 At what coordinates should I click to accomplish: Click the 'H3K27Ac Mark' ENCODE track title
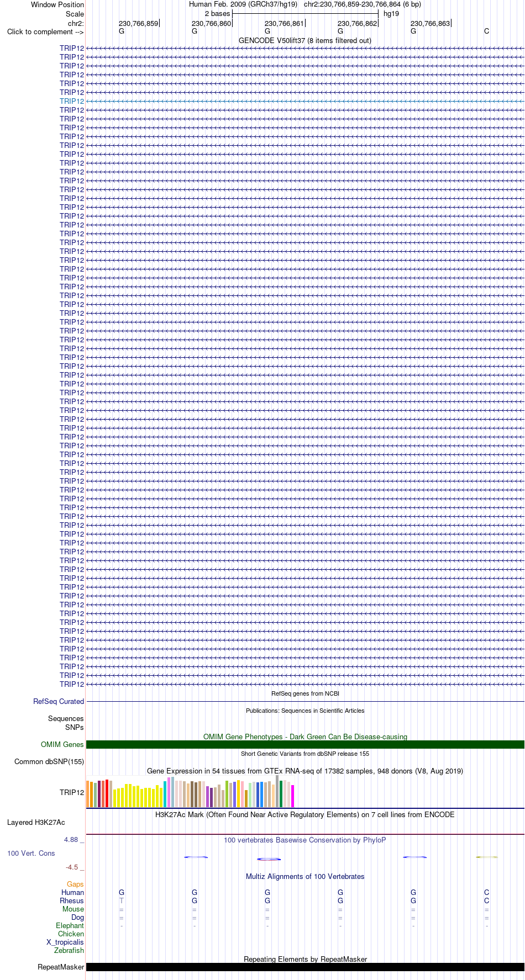click(x=305, y=815)
